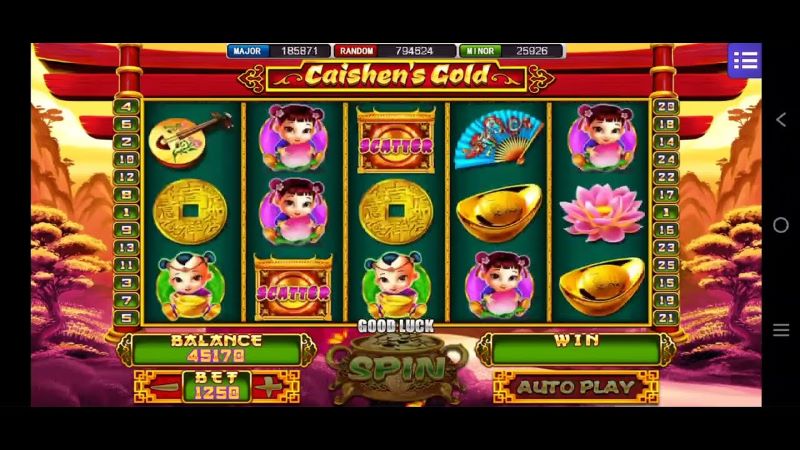Select the SCATTER symbol in middle reel
Viewport: 800px width, 450px height.
point(396,141)
